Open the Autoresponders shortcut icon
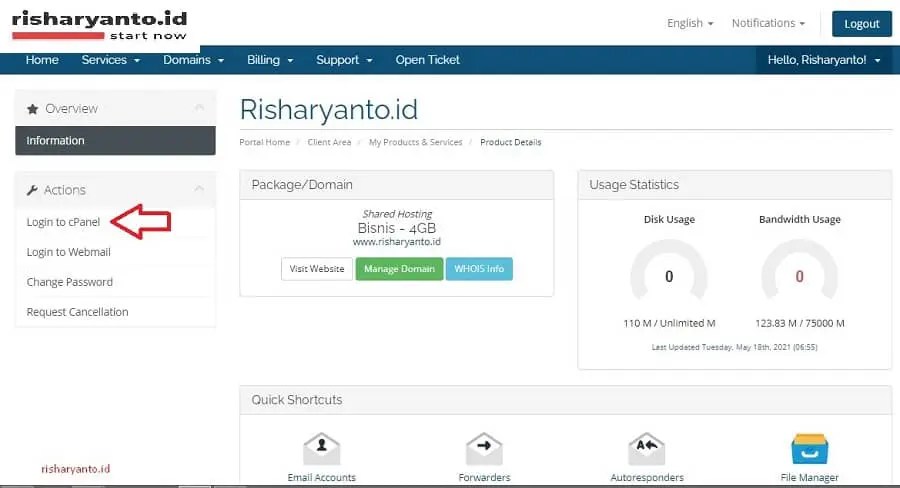This screenshot has width=900, height=488. coord(647,449)
